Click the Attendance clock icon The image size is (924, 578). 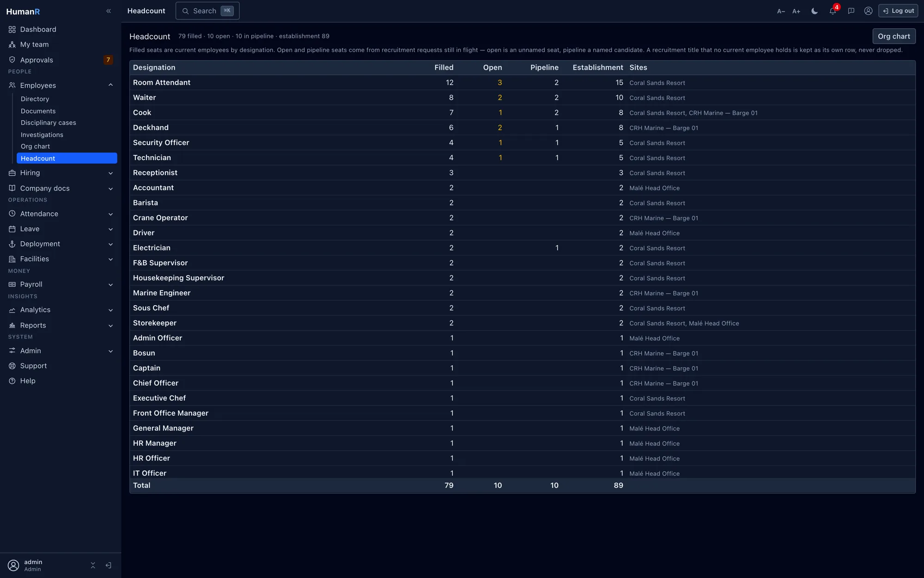pos(12,214)
